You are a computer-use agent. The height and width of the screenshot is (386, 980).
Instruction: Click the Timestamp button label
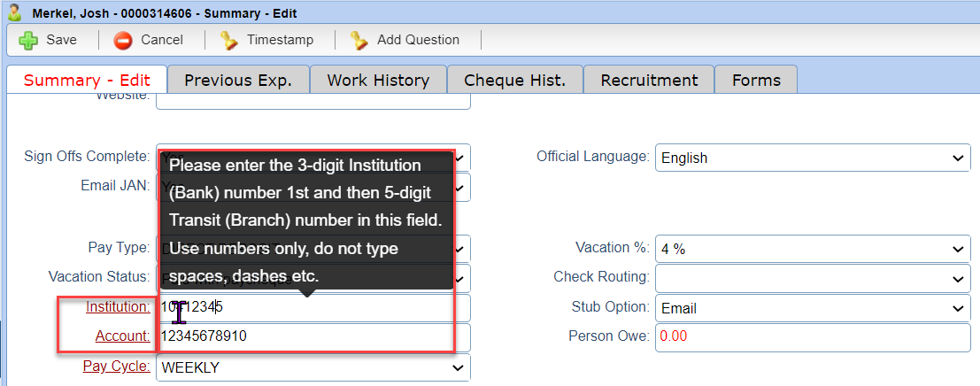point(280,40)
